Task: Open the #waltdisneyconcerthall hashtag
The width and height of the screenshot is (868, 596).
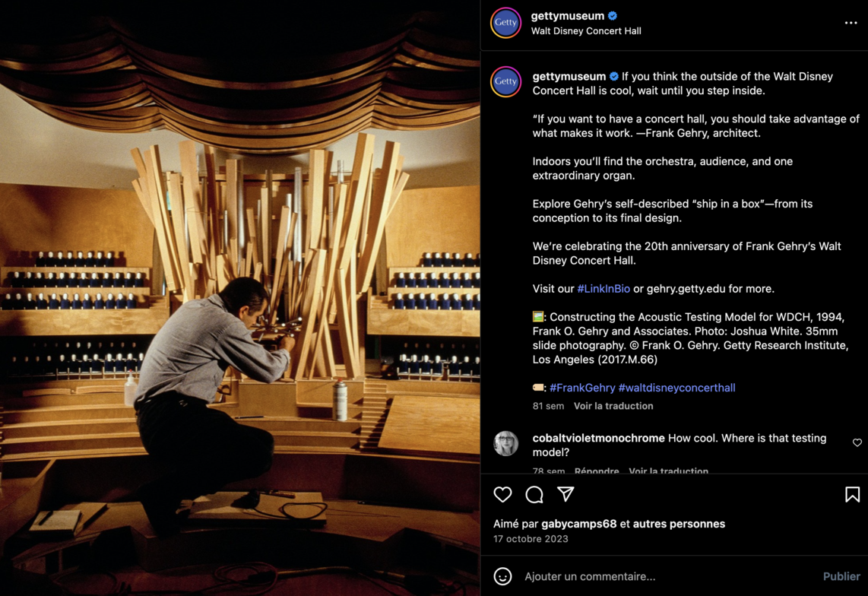Action: click(676, 388)
